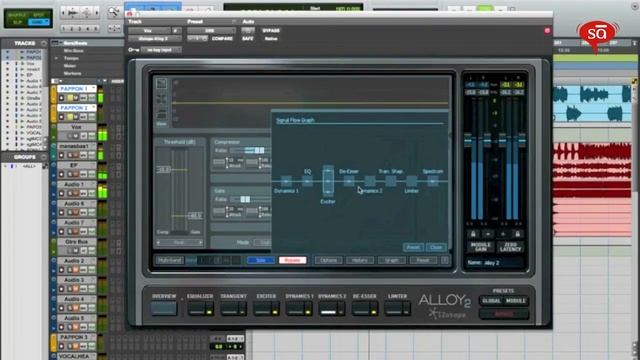Click zoom preset button 5
This screenshot has height=360, width=640.
96,29
